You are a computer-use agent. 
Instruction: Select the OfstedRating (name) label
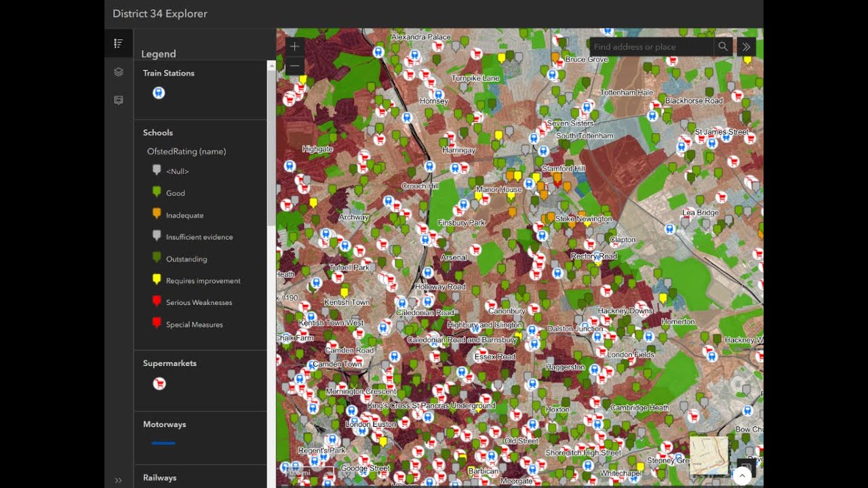point(186,152)
